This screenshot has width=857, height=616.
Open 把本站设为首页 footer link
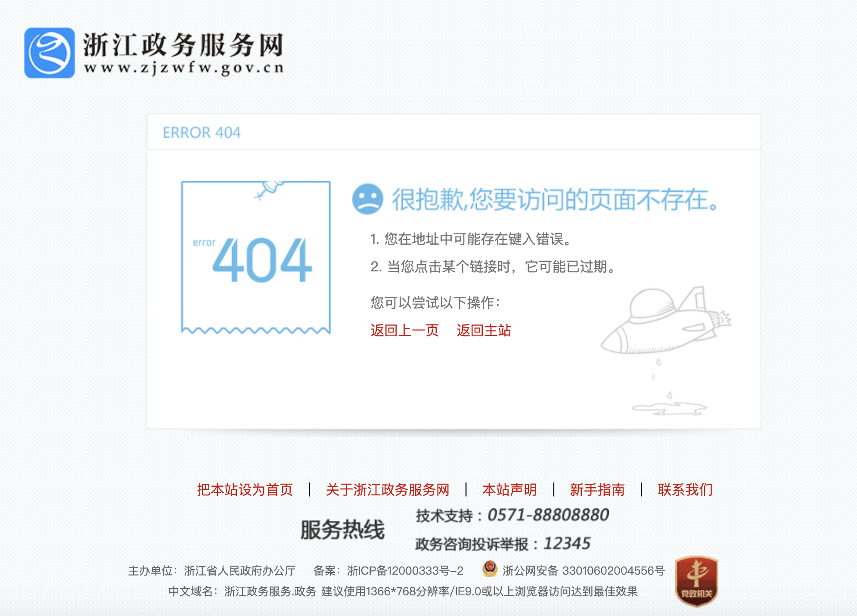coord(245,490)
